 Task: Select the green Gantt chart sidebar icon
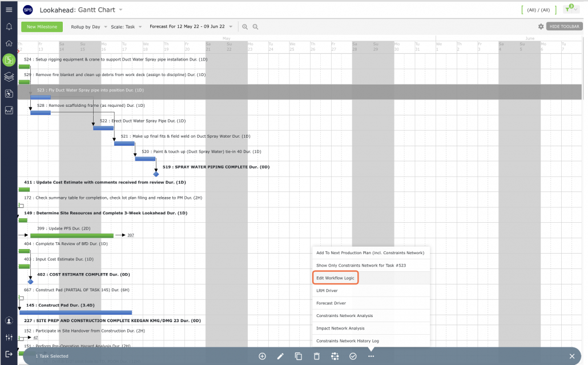[9, 60]
